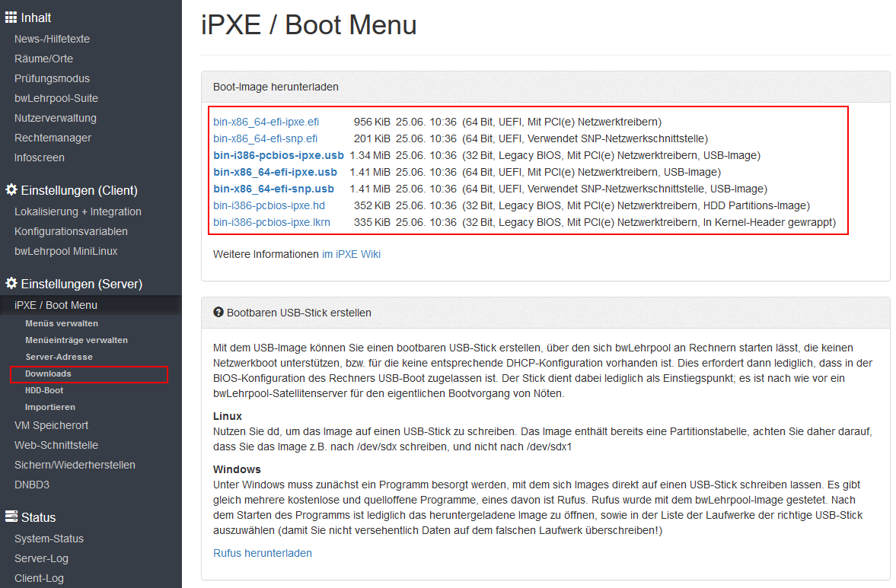Download bin-i386-pcbios-ipxe.usb image
This screenshot has width=896, height=588.
[x=278, y=155]
